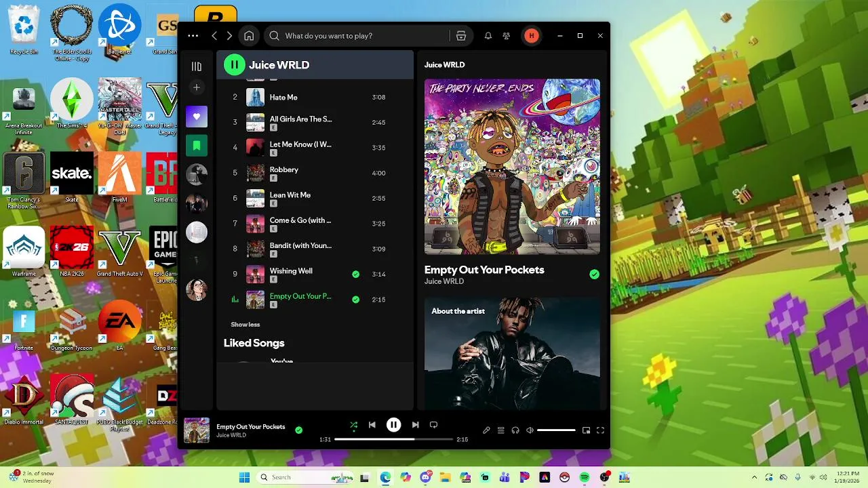The height and width of the screenshot is (488, 868).
Task: Play track Robbery
Action: 284,169
